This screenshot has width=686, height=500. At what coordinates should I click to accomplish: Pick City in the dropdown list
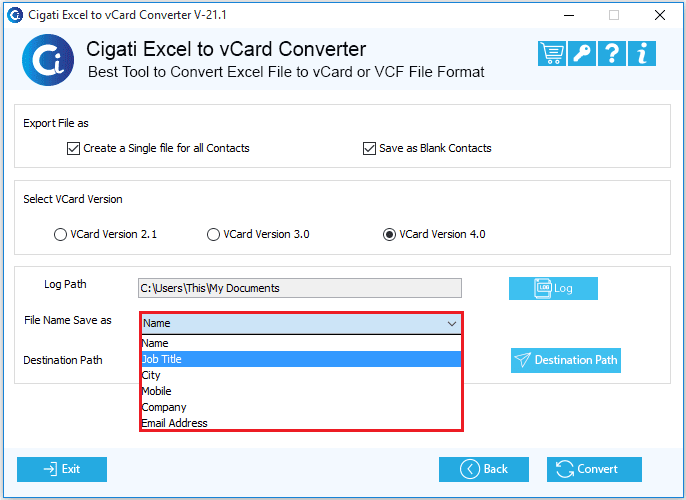[x=301, y=375]
